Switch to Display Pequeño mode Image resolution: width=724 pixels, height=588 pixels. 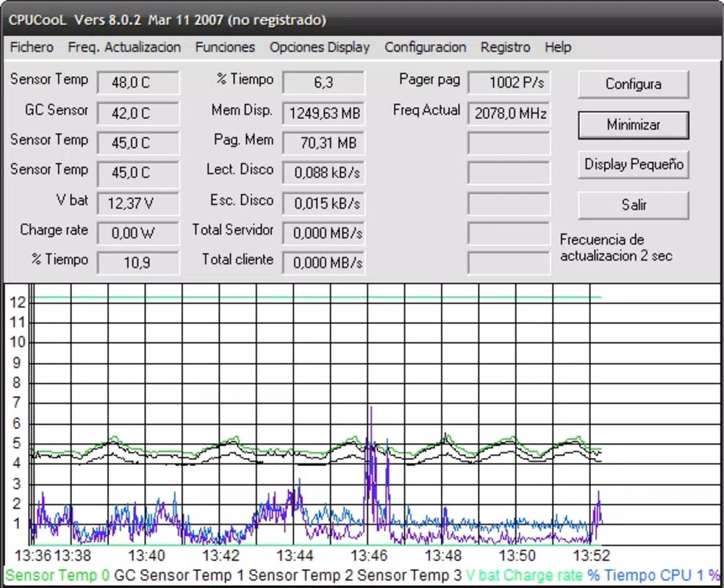[x=634, y=165]
